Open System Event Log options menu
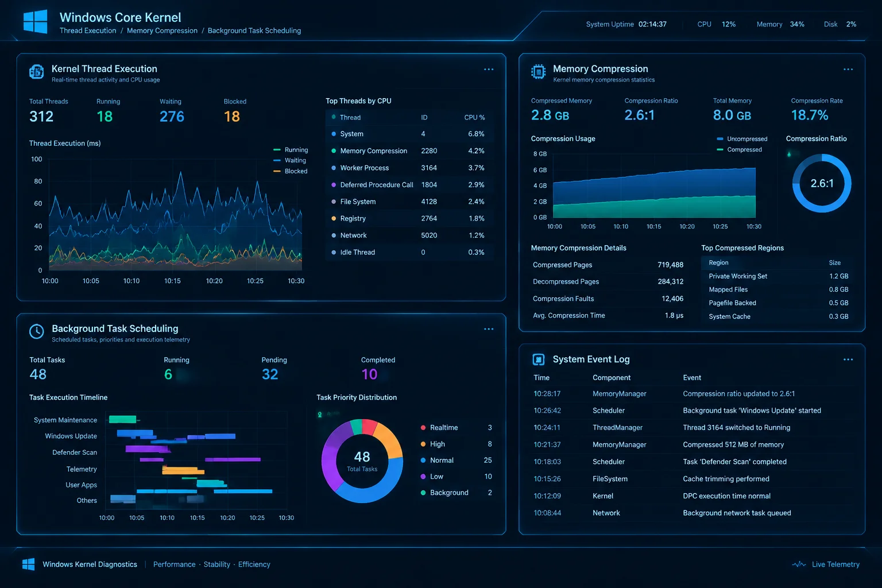Viewport: 882px width, 588px height. (x=848, y=359)
